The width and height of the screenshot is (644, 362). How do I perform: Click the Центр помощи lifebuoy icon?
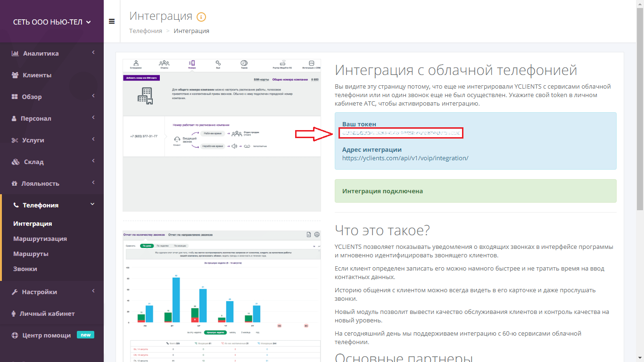15,335
